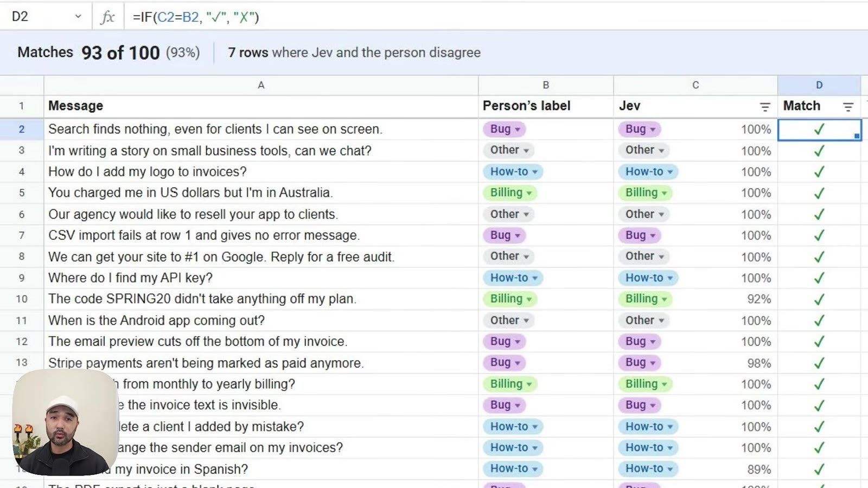Open the filter icon in Jev header

pyautogui.click(x=765, y=107)
